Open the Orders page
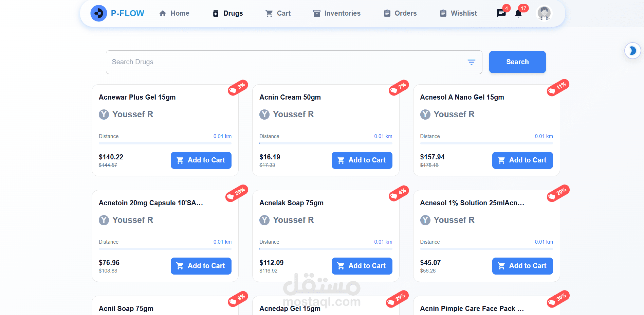Screen dimensions: 644x315 coord(400,13)
